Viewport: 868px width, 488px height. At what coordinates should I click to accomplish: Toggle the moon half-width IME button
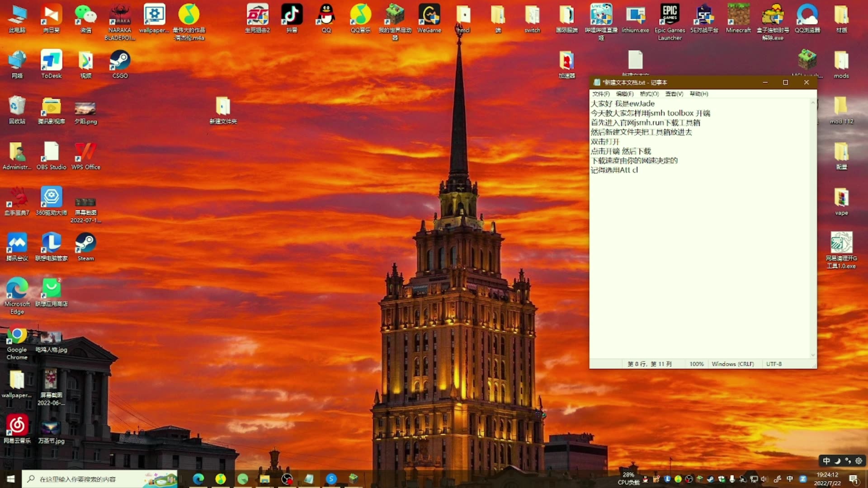[x=837, y=461]
